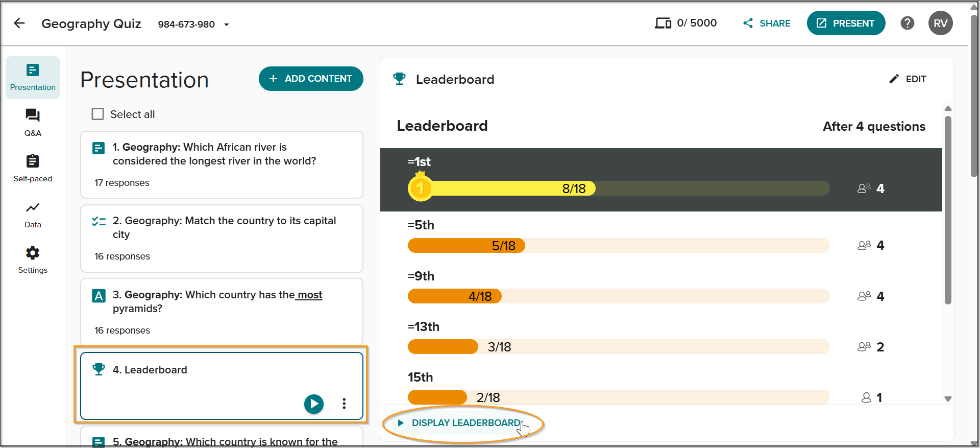Image resolution: width=980 pixels, height=448 pixels.
Task: Click the leaderboard panel scrollbar thumb
Action: tap(948, 210)
